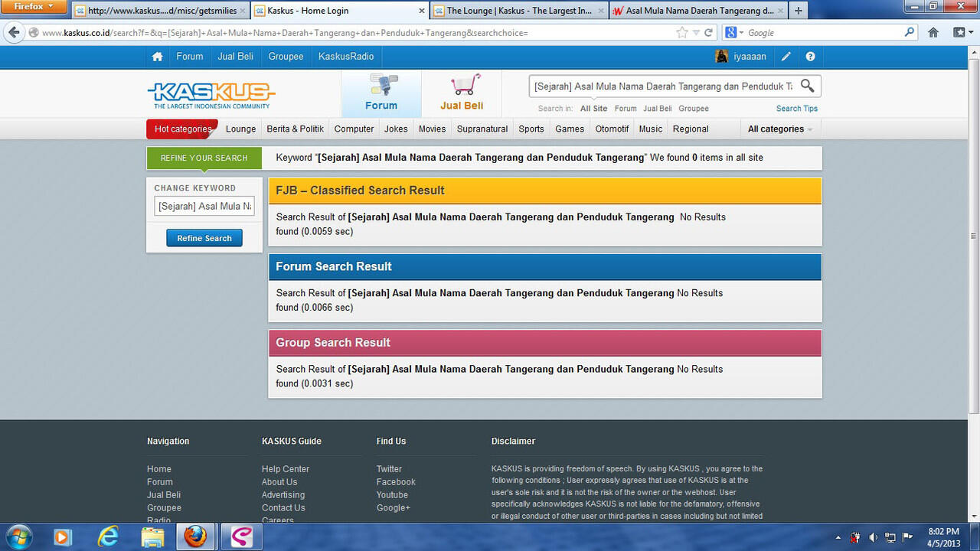Viewport: 980px width, 551px height.
Task: Expand the All categories dropdown
Action: pyautogui.click(x=780, y=129)
